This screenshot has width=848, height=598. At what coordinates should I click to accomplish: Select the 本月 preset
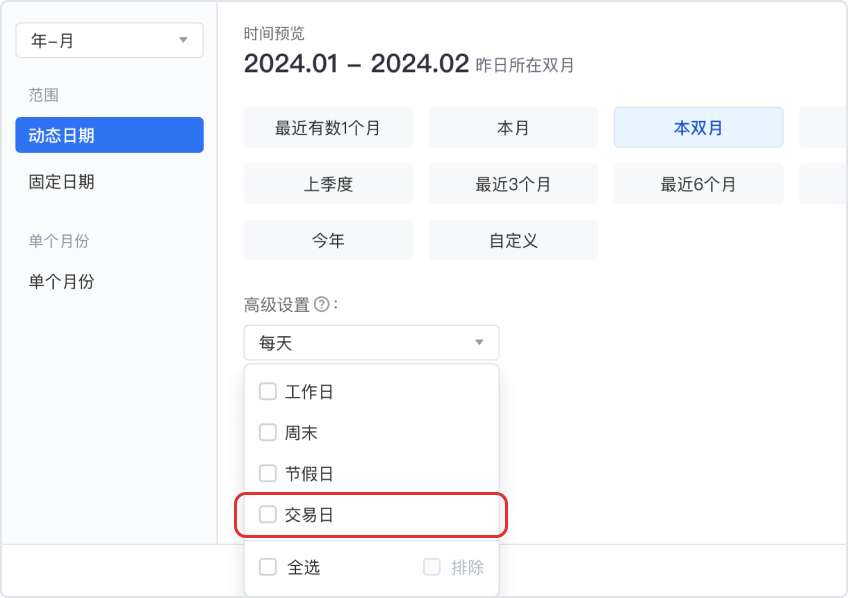[x=513, y=128]
